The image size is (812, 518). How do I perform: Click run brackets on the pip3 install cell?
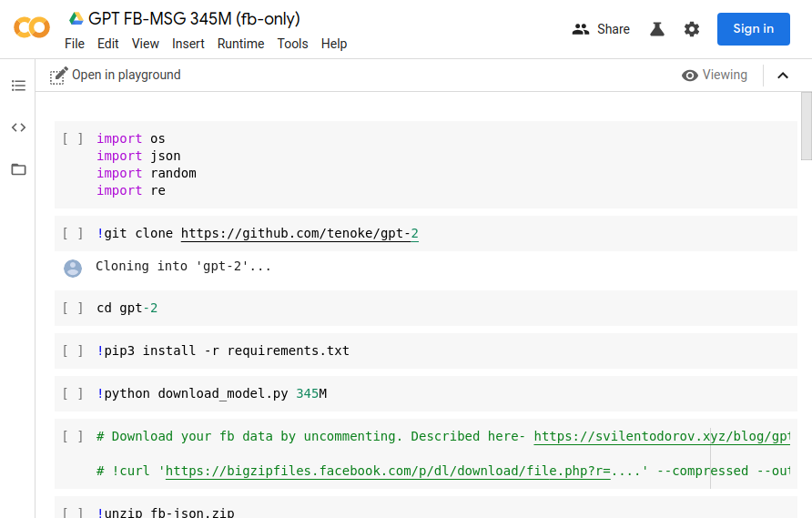tap(73, 351)
